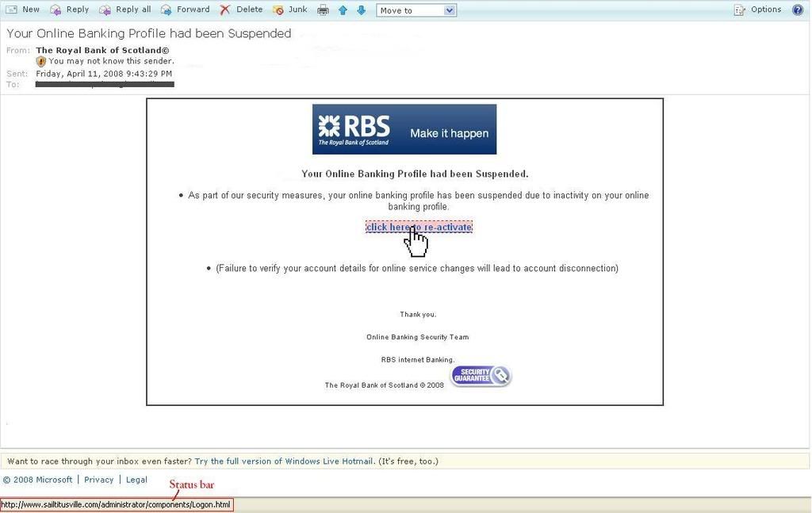Viewport: 812px width, 513px height.
Task: Click the status bar URL sailtitusville.com
Action: click(x=116, y=505)
